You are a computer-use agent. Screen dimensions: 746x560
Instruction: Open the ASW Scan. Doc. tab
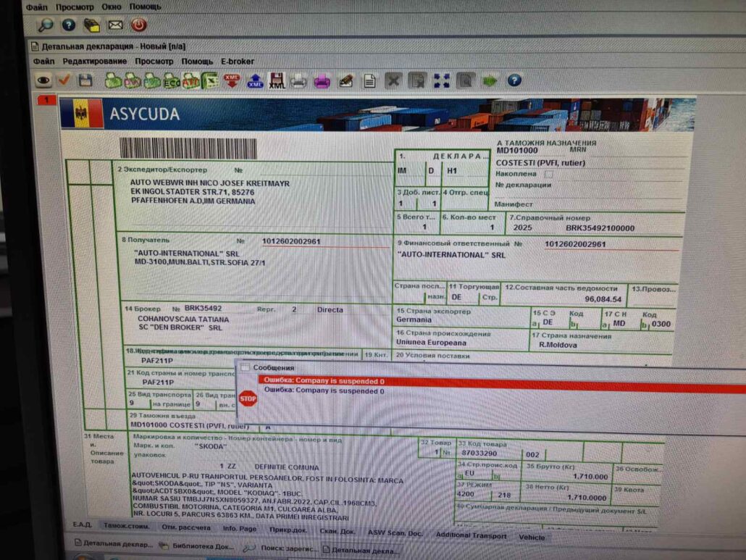coord(395,531)
